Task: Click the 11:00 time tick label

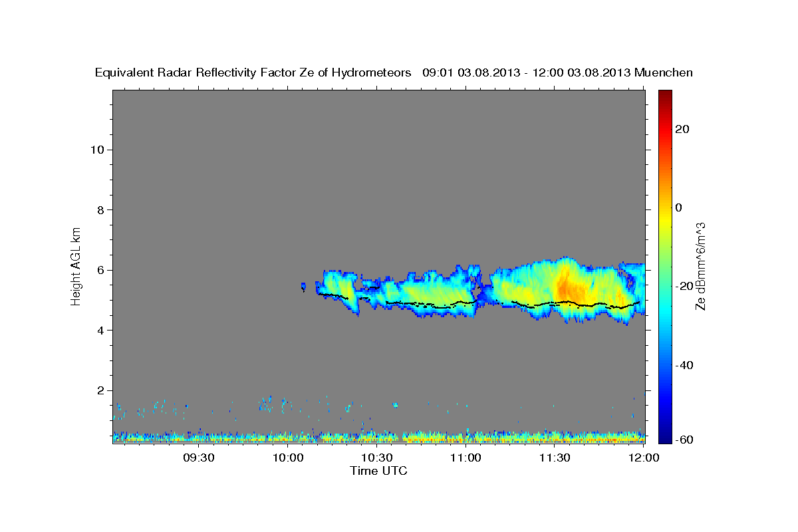Action: pos(466,458)
